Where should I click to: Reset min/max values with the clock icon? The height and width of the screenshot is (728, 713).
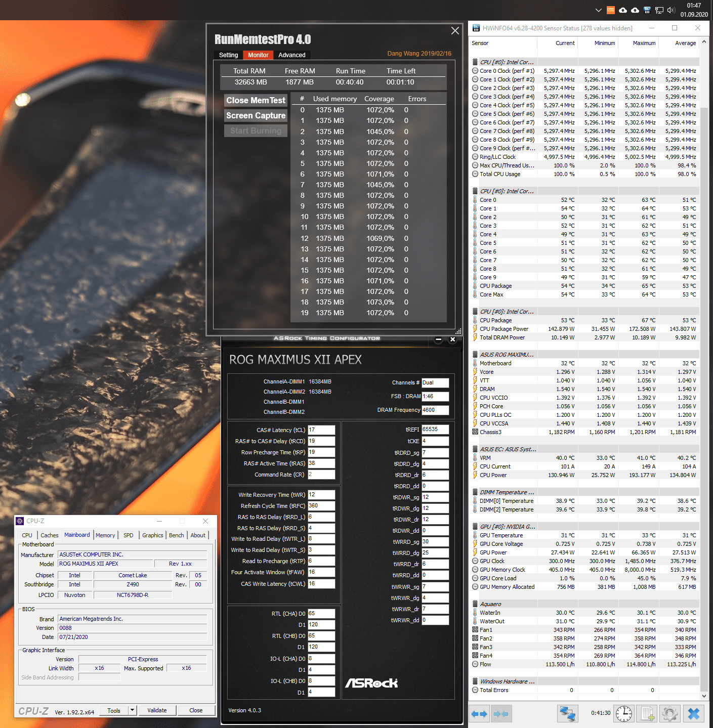624,714
